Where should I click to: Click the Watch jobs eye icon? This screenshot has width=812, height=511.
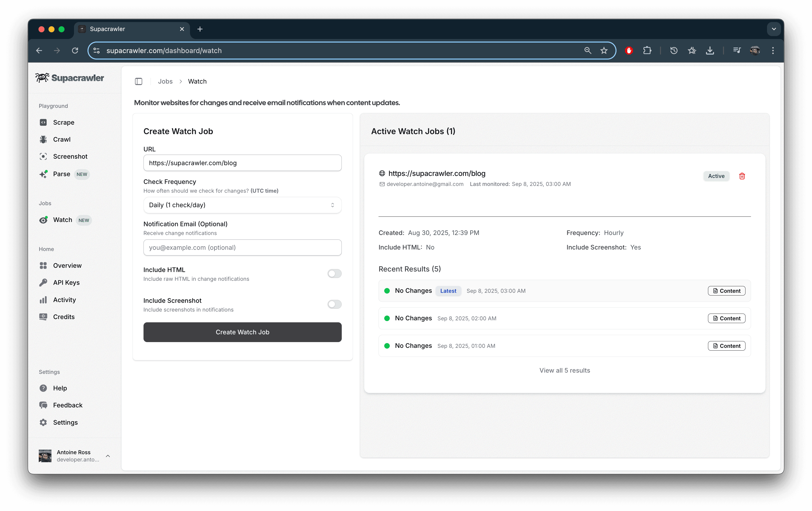pos(43,220)
